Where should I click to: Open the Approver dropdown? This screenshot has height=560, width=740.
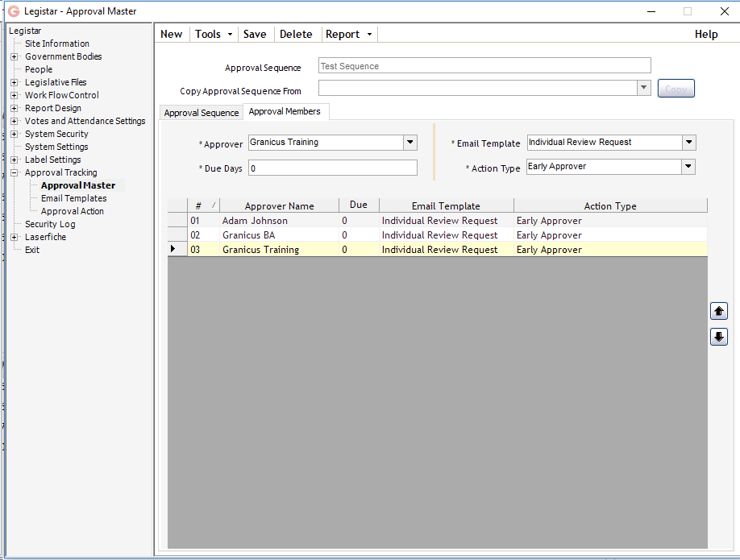tap(409, 142)
